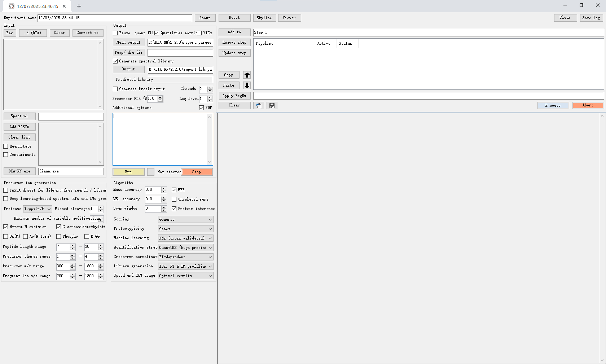Move pipeline step down with arrow

(x=247, y=85)
